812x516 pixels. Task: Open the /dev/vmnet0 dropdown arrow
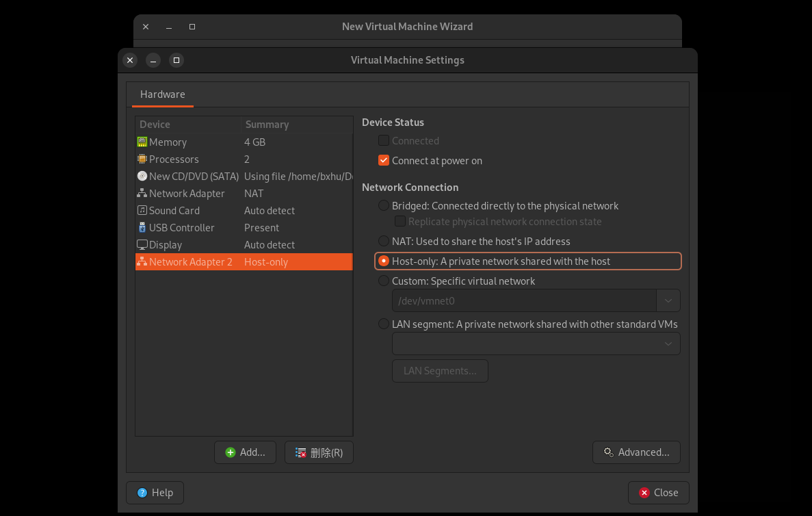click(668, 301)
